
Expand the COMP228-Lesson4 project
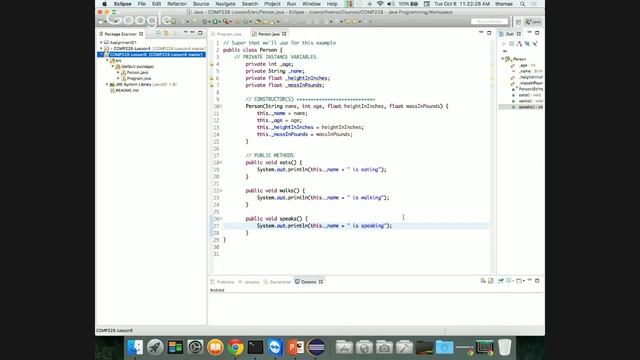point(101,49)
